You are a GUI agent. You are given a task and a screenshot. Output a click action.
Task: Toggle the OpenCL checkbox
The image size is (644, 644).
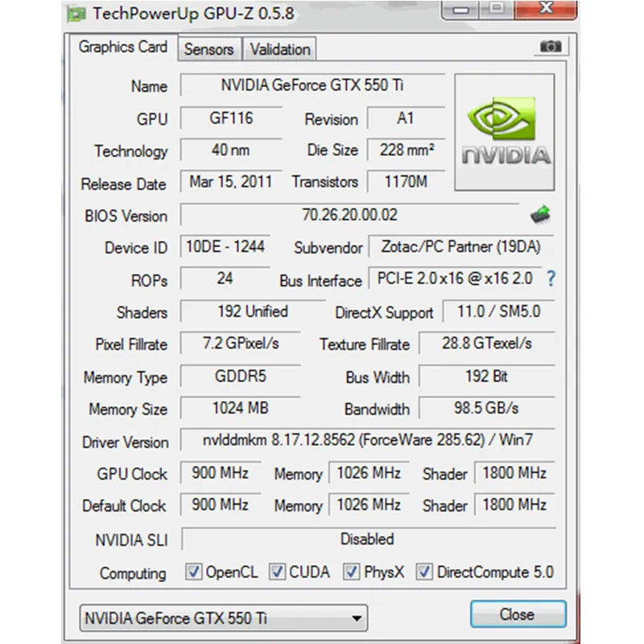pos(193,572)
